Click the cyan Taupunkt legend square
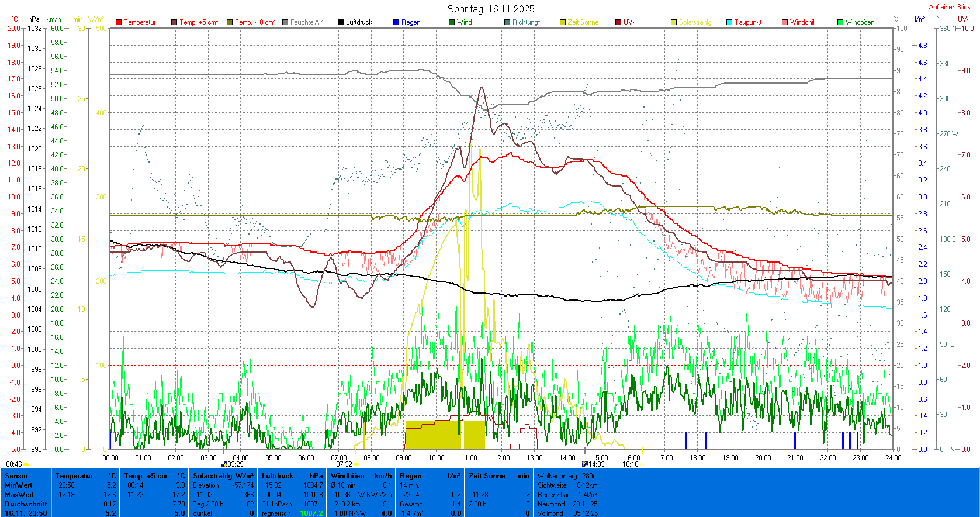This screenshot has height=517, width=980. point(729,22)
